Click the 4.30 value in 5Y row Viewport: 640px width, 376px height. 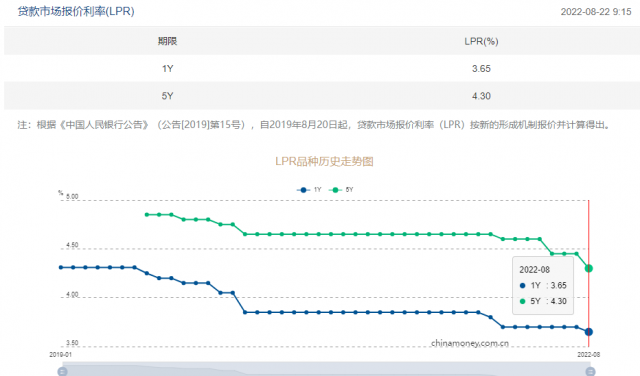coord(481,96)
